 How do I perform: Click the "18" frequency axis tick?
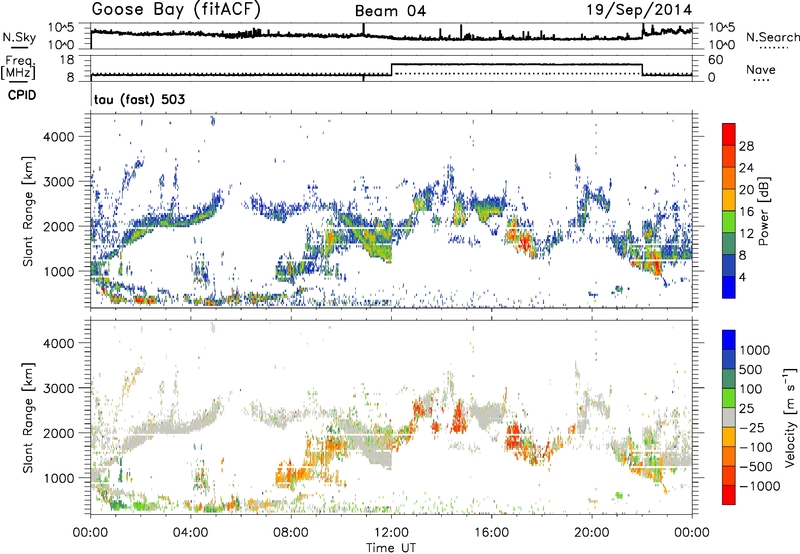(66, 60)
